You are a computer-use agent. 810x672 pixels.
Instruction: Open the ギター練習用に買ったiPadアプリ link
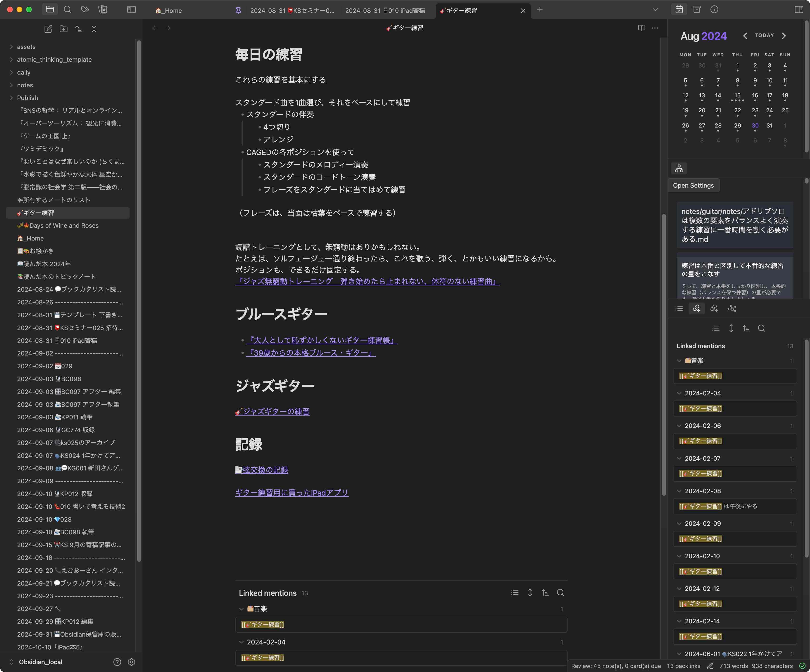tap(292, 493)
